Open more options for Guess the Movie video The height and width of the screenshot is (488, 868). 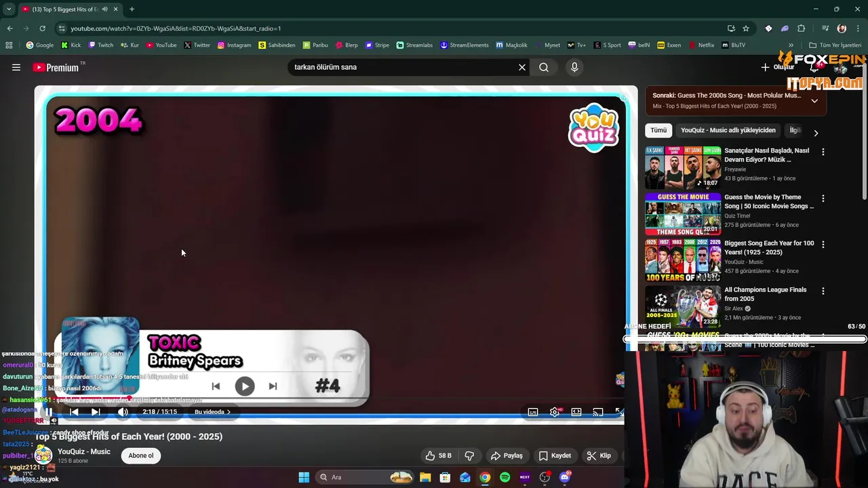[823, 199]
